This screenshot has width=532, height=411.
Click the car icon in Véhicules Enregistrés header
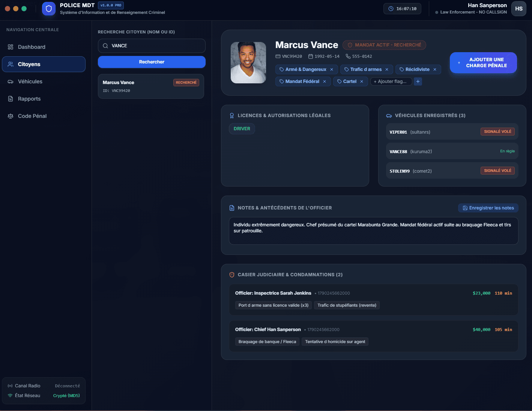tap(389, 116)
